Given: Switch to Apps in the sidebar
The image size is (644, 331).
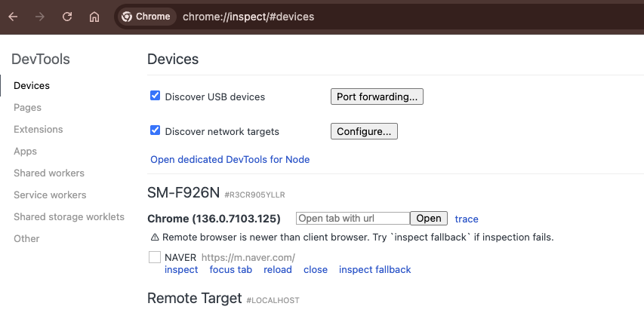Looking at the screenshot, I should click(x=25, y=151).
